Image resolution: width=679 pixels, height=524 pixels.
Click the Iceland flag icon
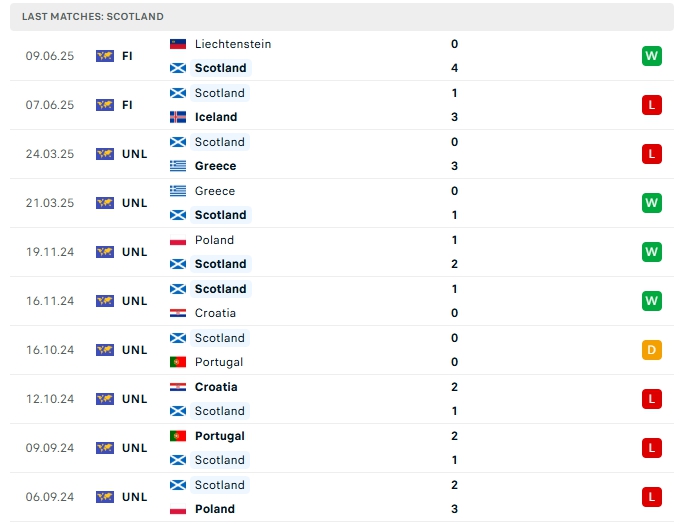click(178, 117)
